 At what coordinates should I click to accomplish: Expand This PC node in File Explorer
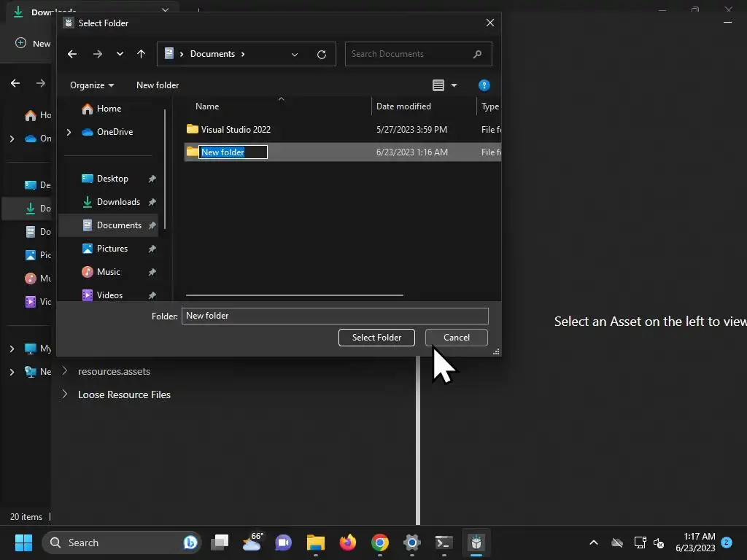click(x=12, y=349)
